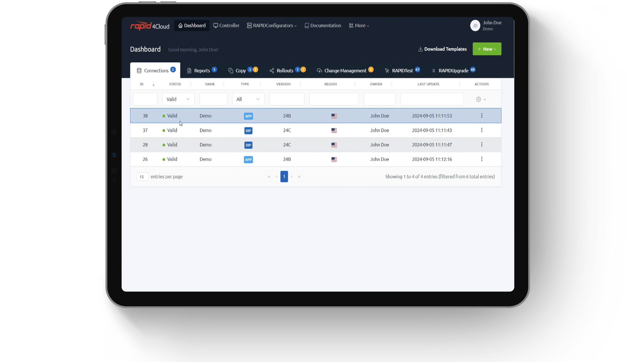Sort table by LAST UPDATE column

point(432,84)
